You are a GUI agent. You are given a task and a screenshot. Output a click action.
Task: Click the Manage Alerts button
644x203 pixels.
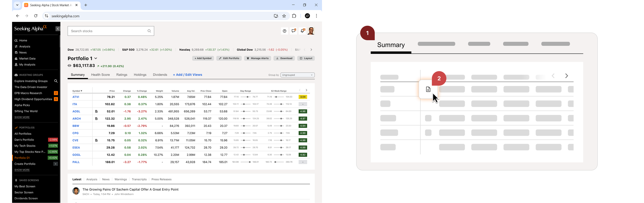point(258,58)
